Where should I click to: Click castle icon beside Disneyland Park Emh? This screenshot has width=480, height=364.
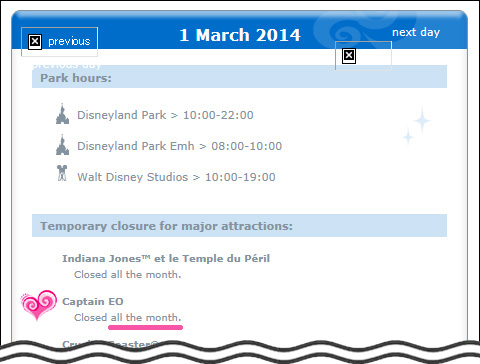point(62,145)
